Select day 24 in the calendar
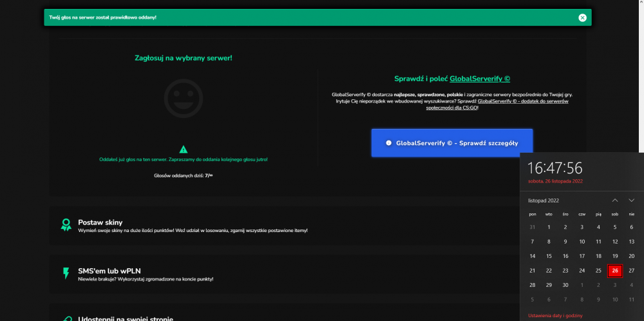The image size is (644, 321). [582, 271]
